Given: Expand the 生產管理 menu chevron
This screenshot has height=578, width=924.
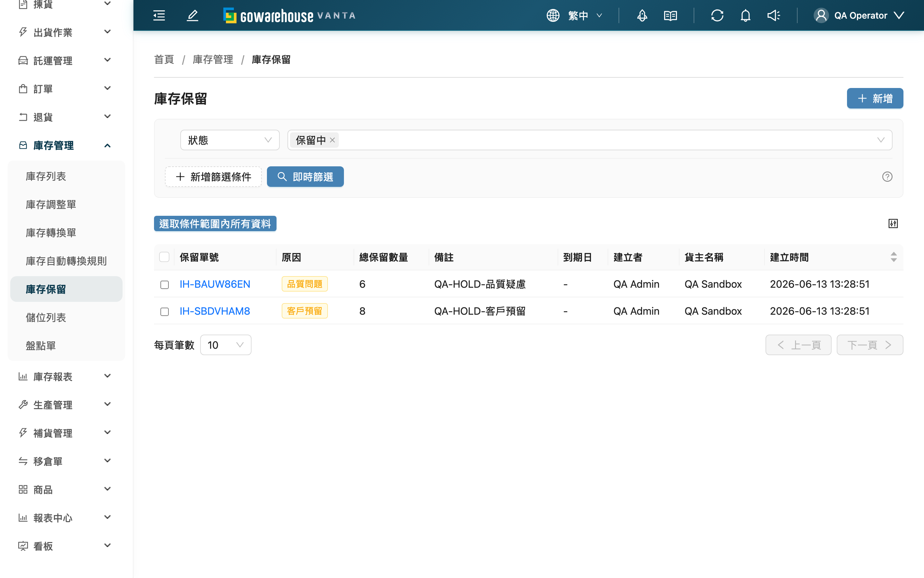Looking at the screenshot, I should coord(108,404).
